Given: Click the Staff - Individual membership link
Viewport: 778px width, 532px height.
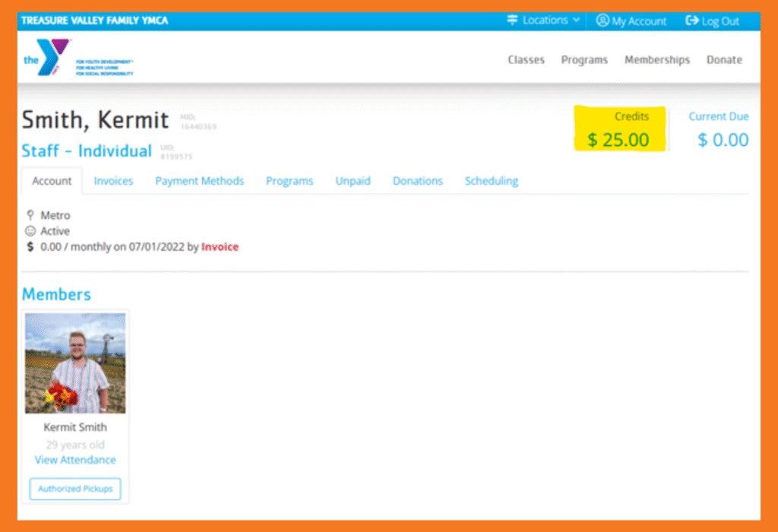Looking at the screenshot, I should click(x=87, y=151).
